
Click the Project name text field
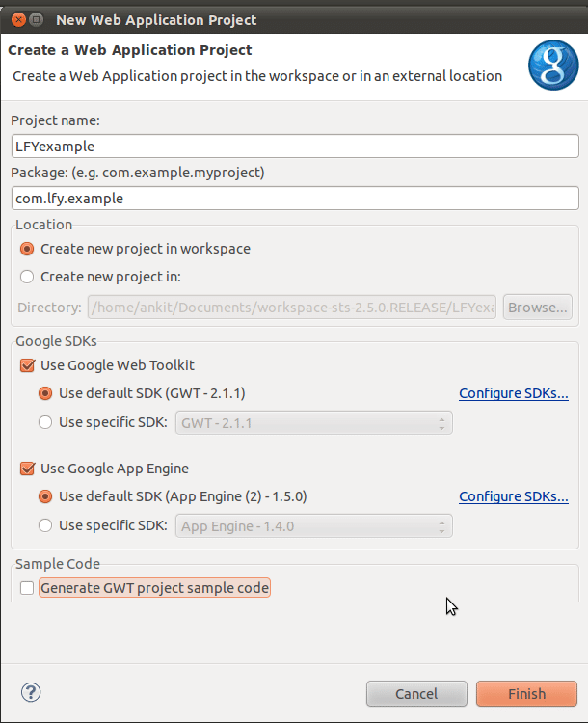pos(294,146)
